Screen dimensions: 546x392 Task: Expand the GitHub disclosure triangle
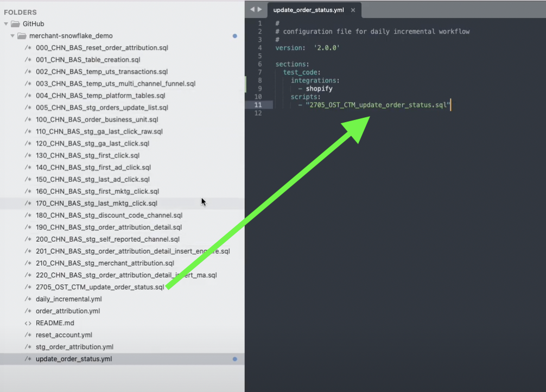(x=5, y=23)
